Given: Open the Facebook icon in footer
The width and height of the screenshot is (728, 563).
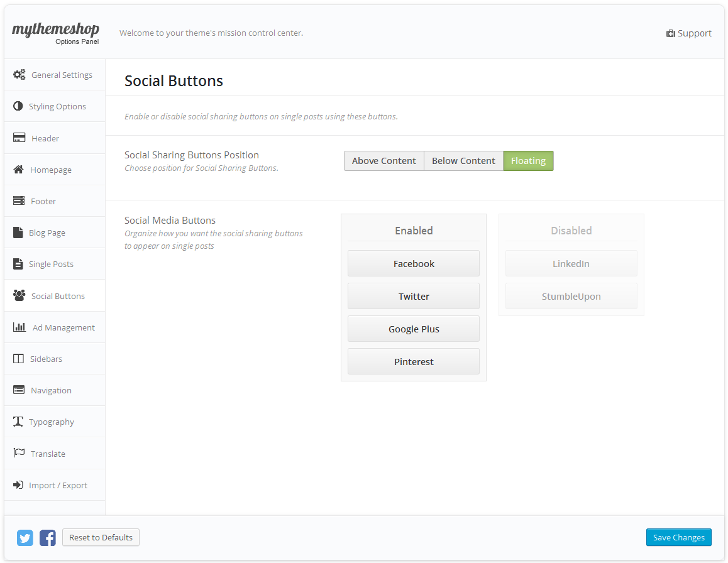Looking at the screenshot, I should pyautogui.click(x=48, y=538).
